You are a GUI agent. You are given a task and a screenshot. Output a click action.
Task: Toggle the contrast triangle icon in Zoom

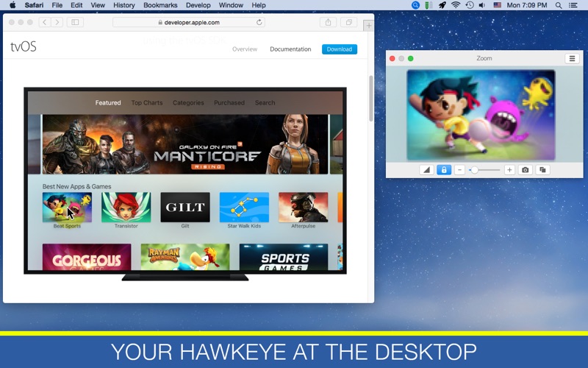point(426,170)
